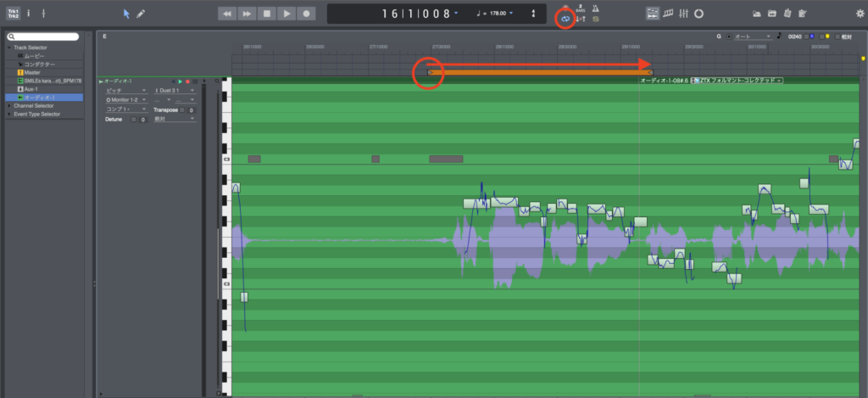Select the arrow pointer tool
The height and width of the screenshot is (398, 868).
127,14
